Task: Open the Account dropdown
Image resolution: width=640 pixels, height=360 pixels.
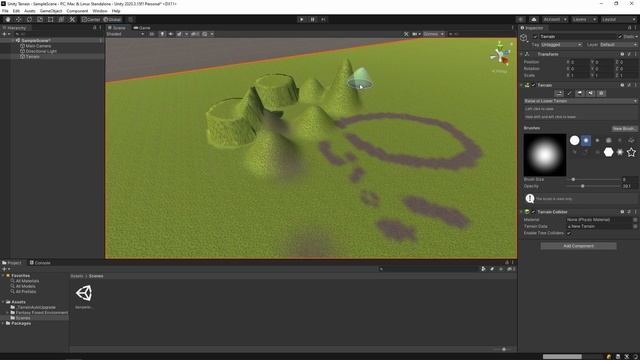Action: coord(555,19)
